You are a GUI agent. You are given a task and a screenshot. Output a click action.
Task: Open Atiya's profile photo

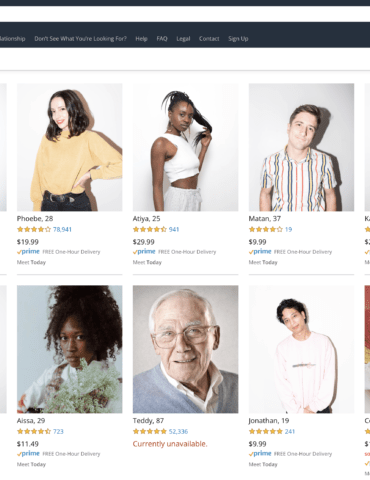tap(186, 147)
